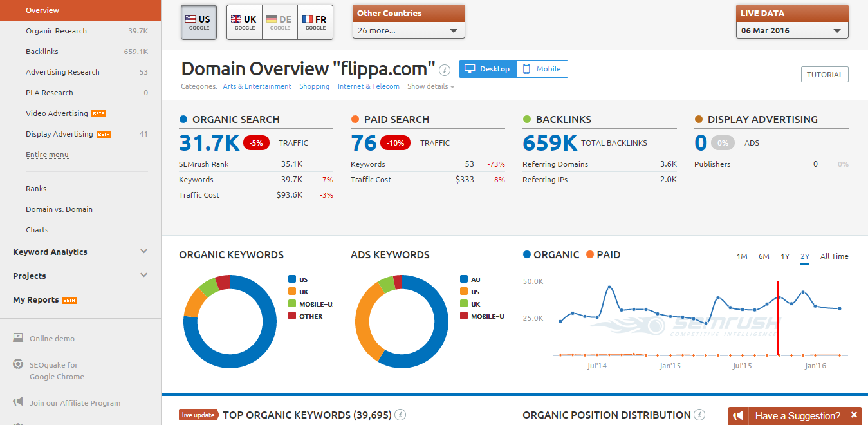Open the Other Countries dropdown
The width and height of the screenshot is (868, 425).
(x=409, y=30)
